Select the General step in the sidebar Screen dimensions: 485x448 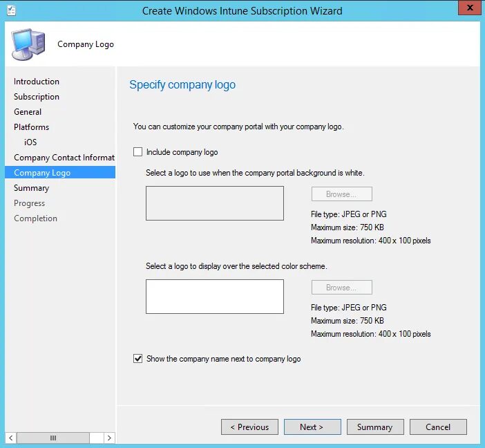(28, 112)
